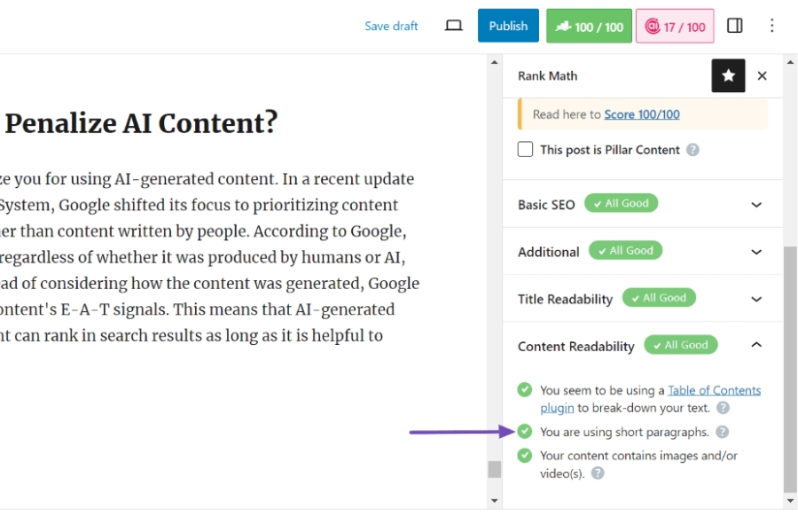Collapse the Content Readability section
The width and height of the screenshot is (798, 532).
758,345
